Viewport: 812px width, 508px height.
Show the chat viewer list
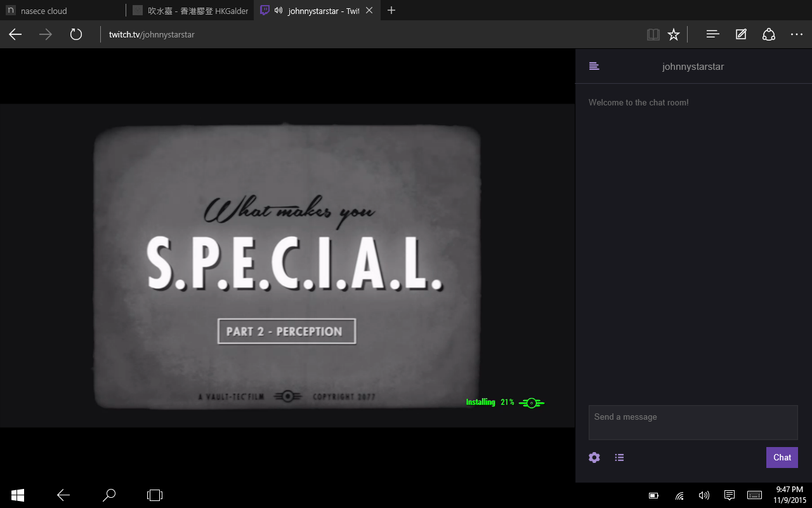(x=619, y=457)
